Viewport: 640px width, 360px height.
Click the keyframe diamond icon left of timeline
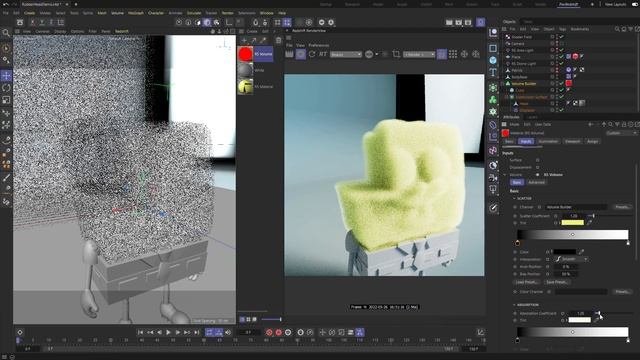(x=20, y=332)
